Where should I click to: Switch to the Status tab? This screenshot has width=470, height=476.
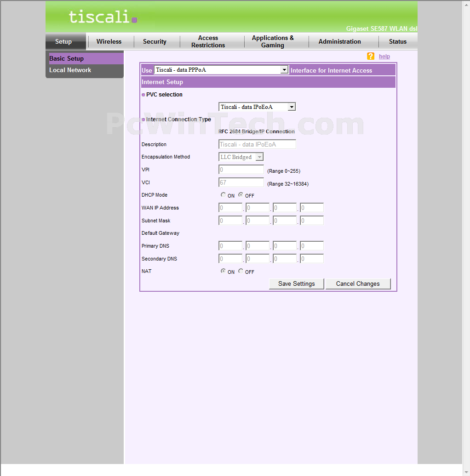coord(398,42)
